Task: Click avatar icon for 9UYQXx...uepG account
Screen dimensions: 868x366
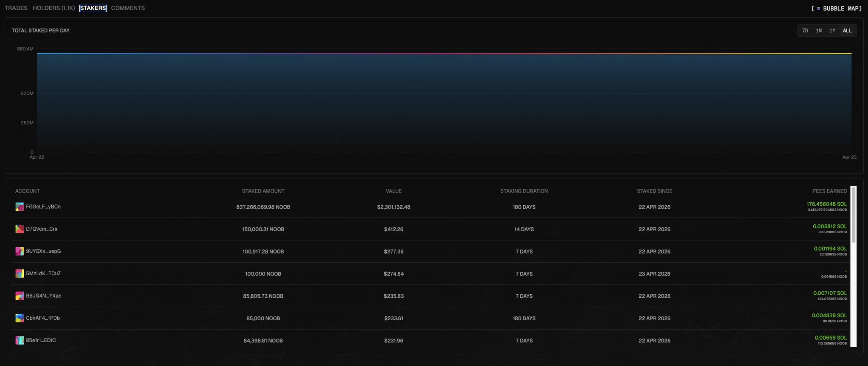Action: click(20, 251)
